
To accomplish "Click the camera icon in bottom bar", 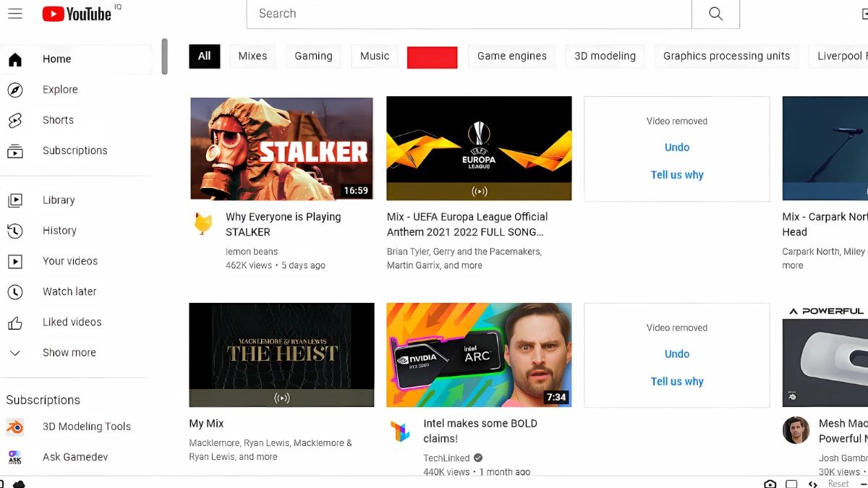I will [770, 484].
